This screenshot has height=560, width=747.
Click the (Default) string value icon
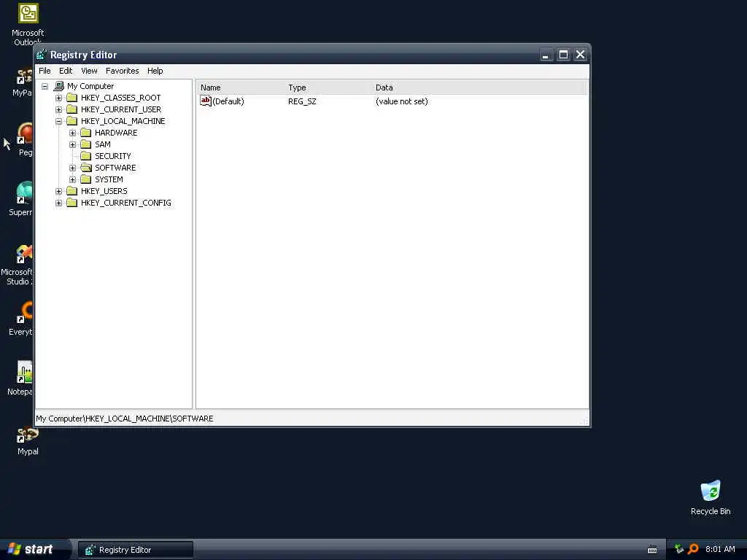click(x=205, y=101)
